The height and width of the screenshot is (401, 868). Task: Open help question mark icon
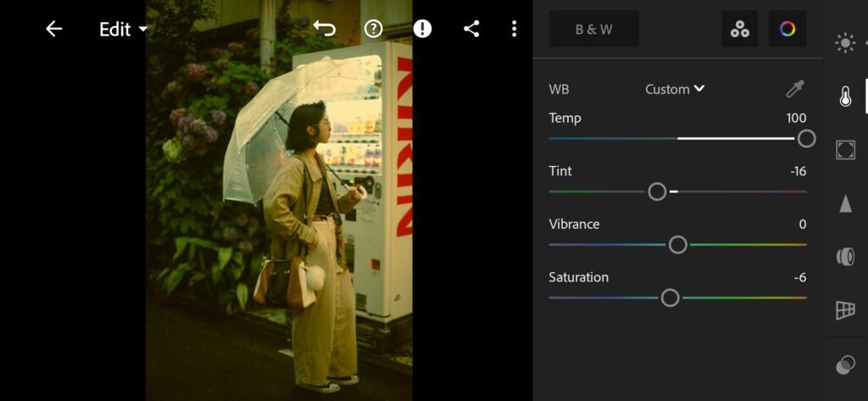(x=374, y=29)
